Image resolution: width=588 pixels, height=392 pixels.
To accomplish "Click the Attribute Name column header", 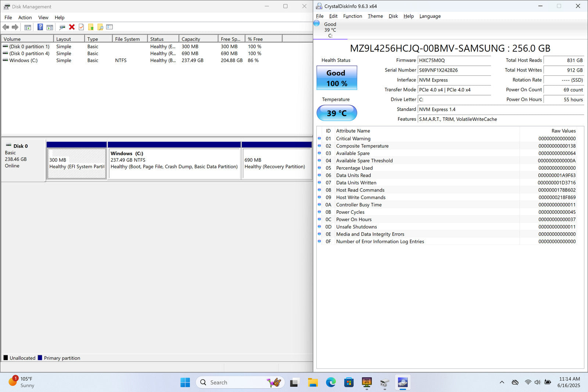I will 427,131.
